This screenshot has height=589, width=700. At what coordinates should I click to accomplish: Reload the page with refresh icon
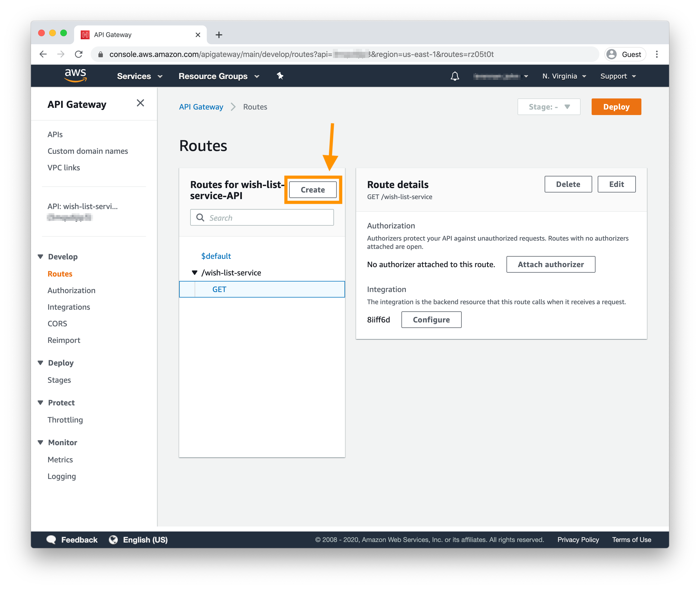[79, 54]
